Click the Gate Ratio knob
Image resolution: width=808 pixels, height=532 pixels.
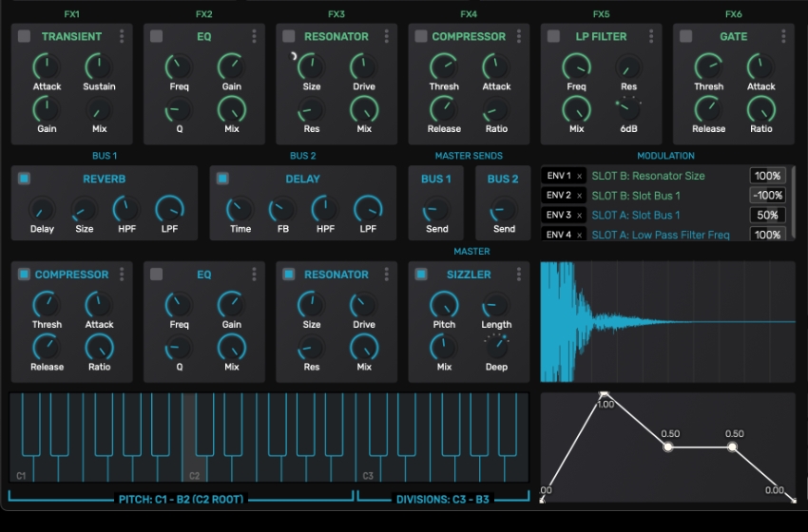(761, 108)
